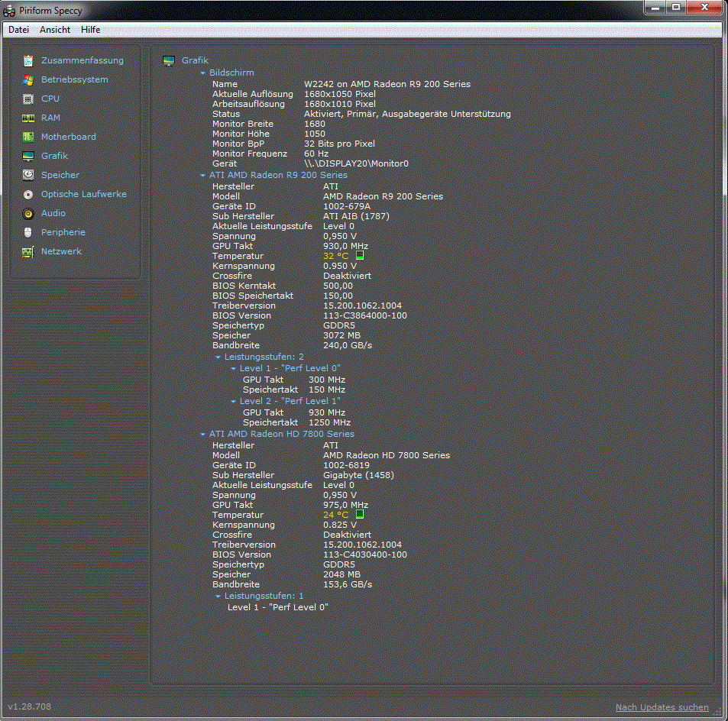
Task: Click the 240,0 GB/s Bandbreite value
Action: click(x=348, y=345)
